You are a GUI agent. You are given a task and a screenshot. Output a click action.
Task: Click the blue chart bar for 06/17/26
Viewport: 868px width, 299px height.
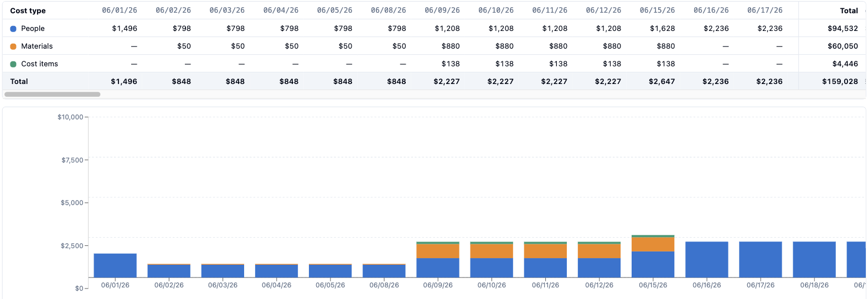pos(761,259)
